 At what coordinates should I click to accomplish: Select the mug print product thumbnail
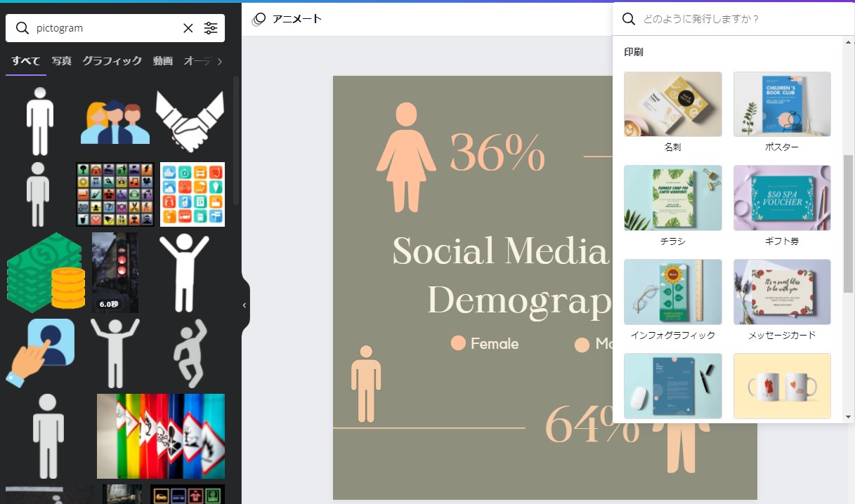coord(782,386)
